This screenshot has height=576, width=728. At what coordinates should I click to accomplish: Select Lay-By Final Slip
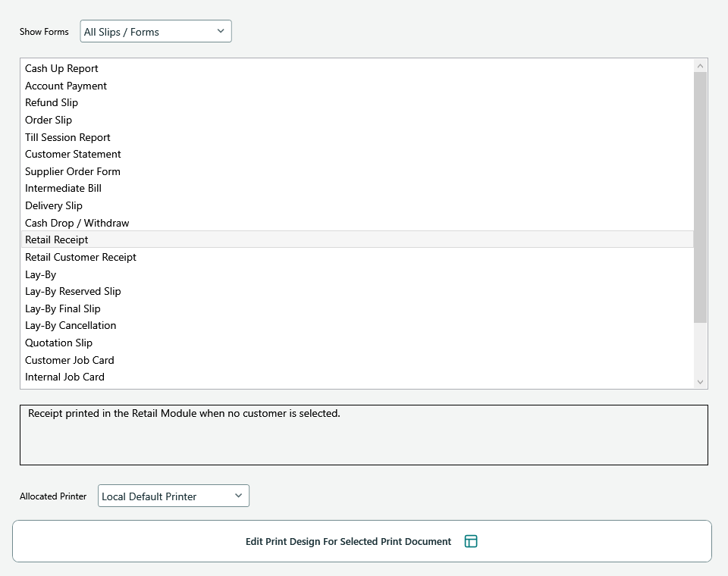tap(357, 308)
